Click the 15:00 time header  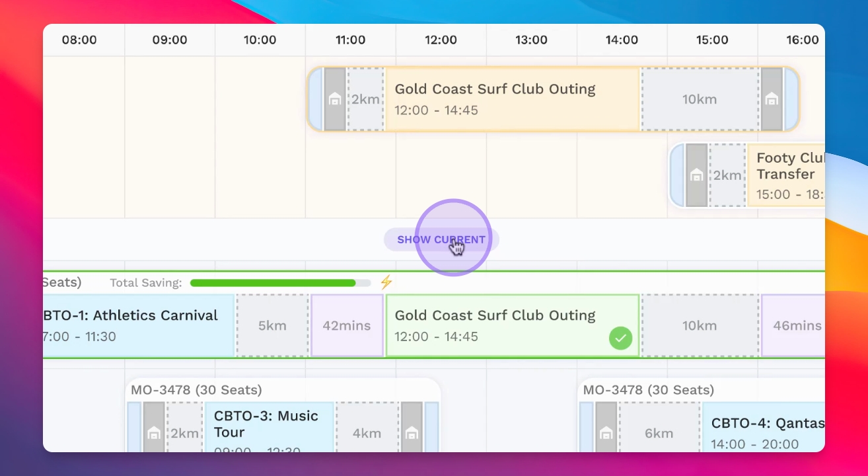pyautogui.click(x=712, y=40)
